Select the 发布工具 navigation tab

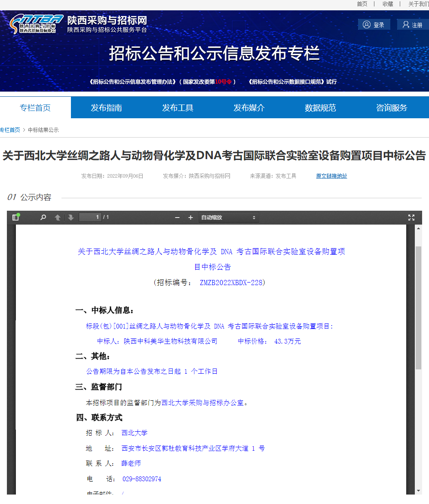click(x=178, y=108)
